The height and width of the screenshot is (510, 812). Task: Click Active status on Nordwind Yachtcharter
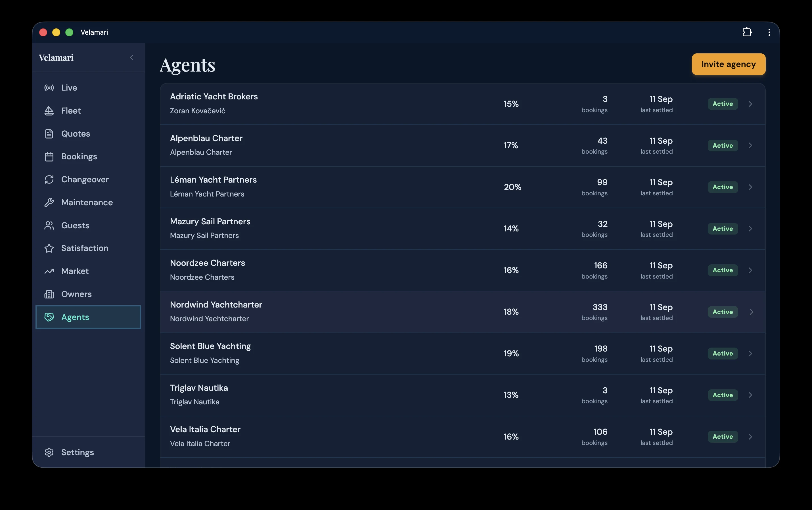(x=723, y=312)
